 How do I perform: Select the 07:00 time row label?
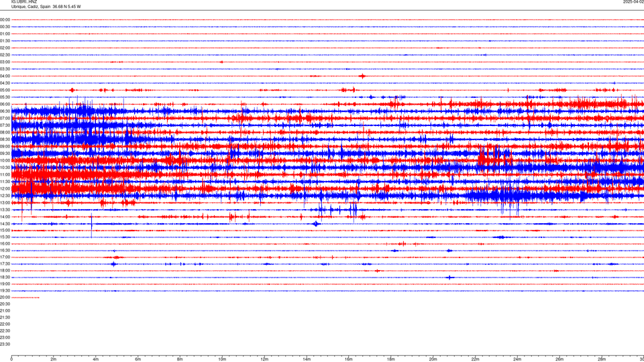click(x=5, y=118)
